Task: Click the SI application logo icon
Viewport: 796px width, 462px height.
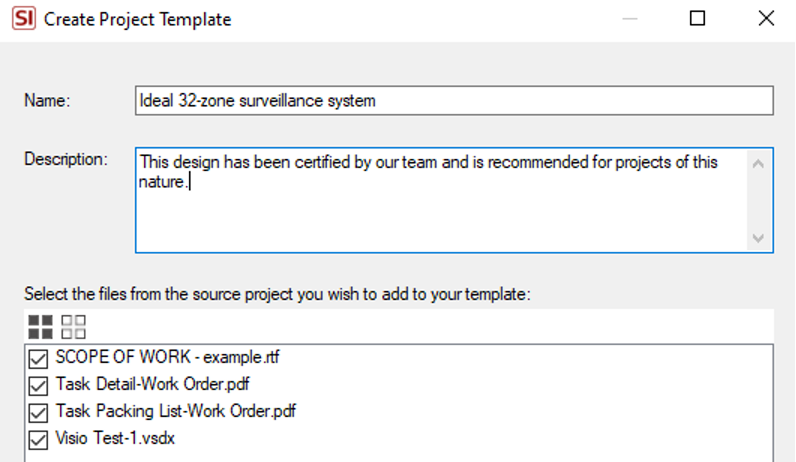Action: (x=24, y=18)
